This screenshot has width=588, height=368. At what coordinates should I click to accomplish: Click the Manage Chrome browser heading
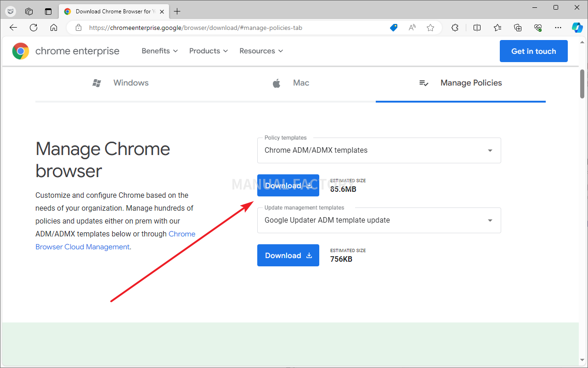click(x=103, y=160)
